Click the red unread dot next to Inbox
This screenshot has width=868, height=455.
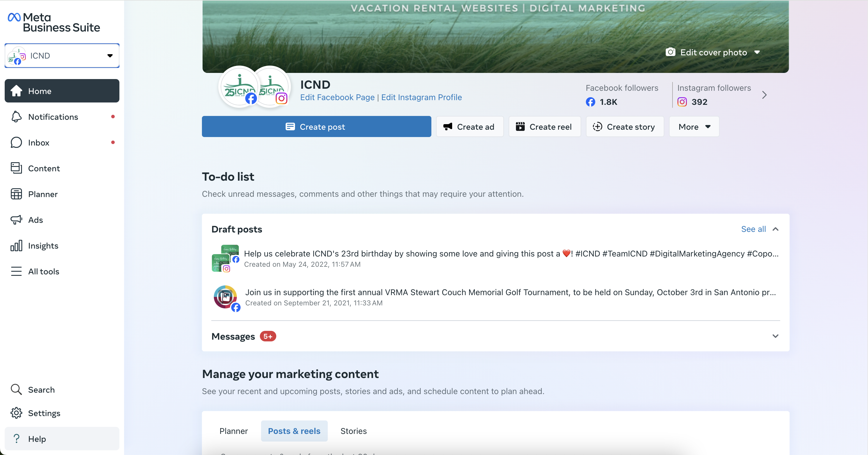tap(113, 142)
